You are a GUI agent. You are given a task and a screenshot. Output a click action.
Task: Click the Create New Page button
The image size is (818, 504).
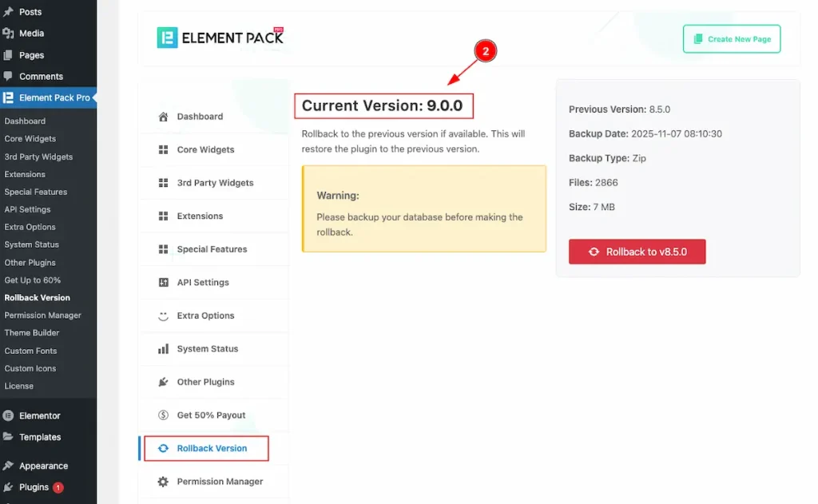(x=731, y=38)
